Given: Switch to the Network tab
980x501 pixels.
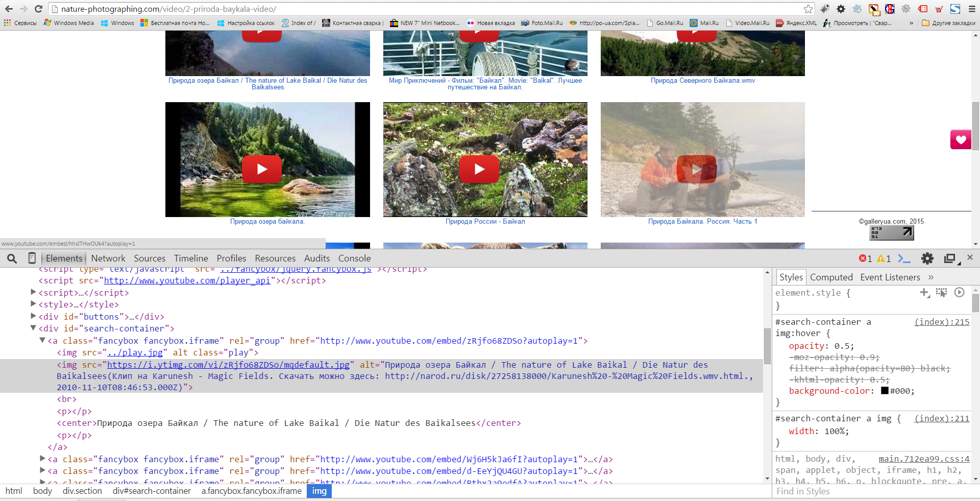Looking at the screenshot, I should coord(108,258).
